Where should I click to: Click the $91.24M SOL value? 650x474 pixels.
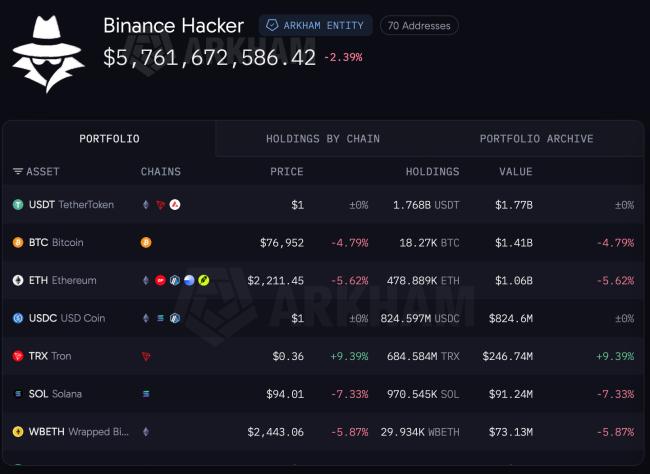coord(511,394)
